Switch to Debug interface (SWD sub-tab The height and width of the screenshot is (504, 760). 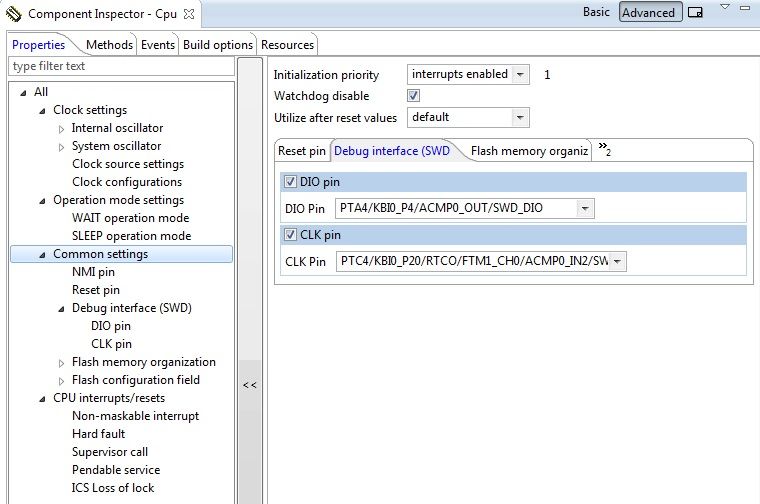392,151
